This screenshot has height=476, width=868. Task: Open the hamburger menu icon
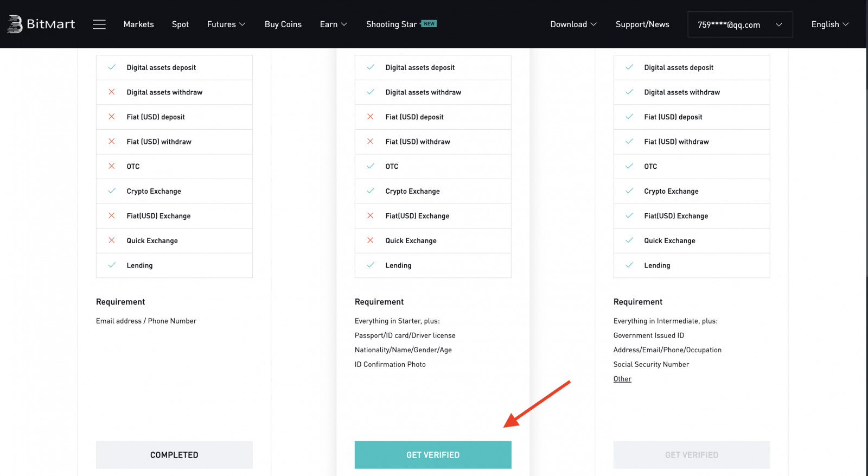pos(99,24)
